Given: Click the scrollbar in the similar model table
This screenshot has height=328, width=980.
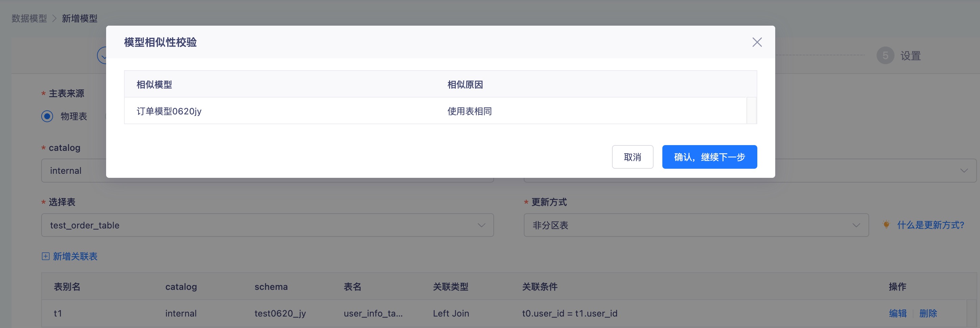Looking at the screenshot, I should coord(751,111).
